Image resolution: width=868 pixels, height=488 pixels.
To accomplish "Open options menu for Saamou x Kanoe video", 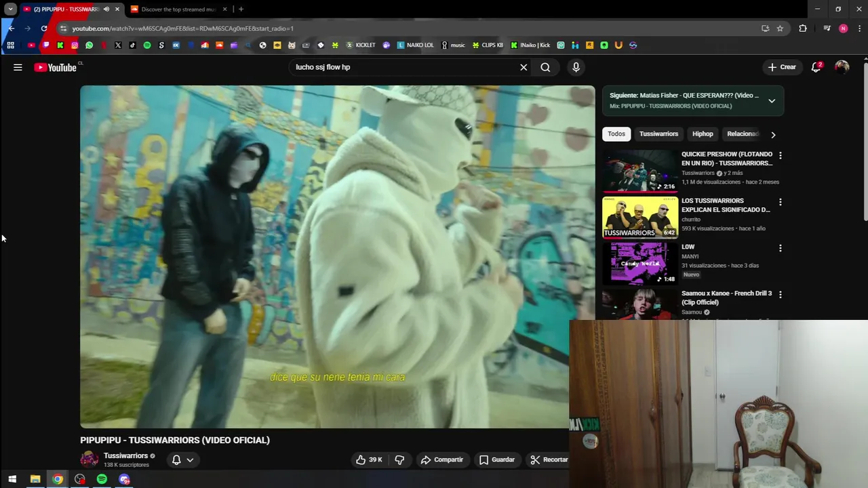I will click(780, 294).
